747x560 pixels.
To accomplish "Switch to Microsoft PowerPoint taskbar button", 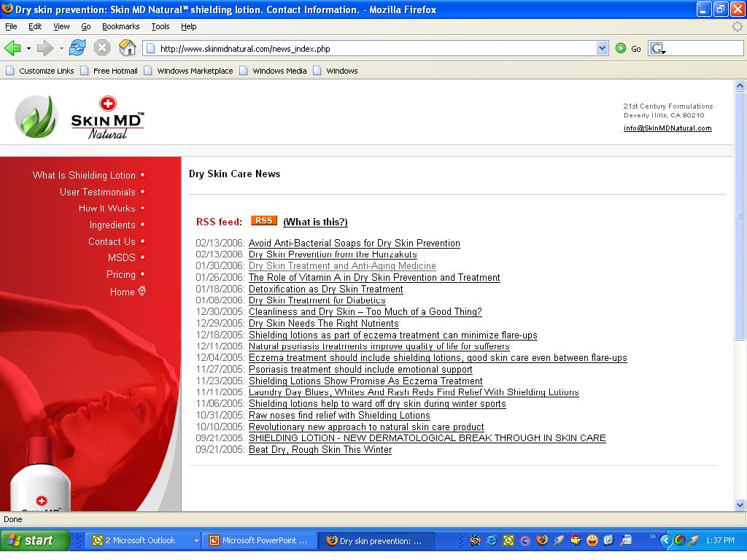I will pos(260,540).
